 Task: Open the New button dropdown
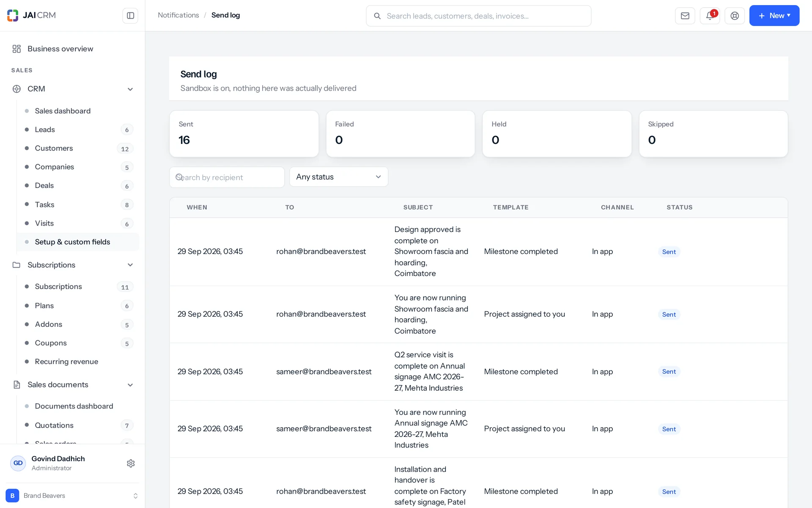coord(774,16)
